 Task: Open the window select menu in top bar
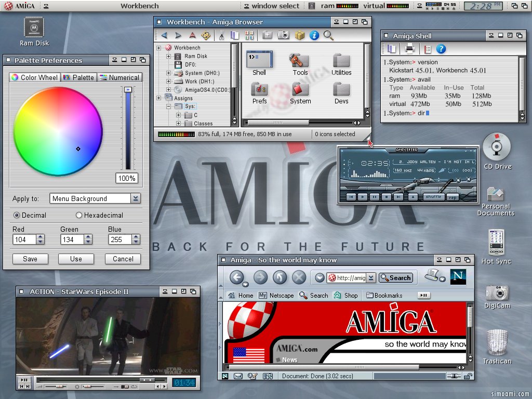tap(272, 6)
